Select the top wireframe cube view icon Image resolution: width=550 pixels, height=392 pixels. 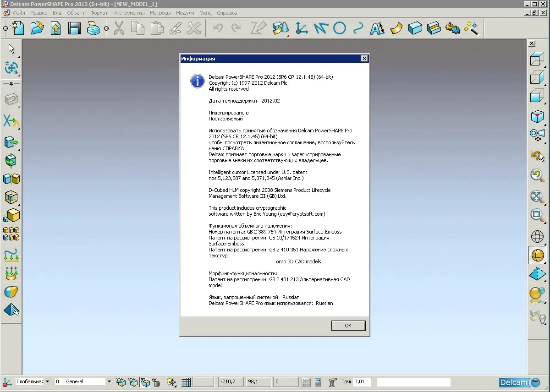point(537,60)
